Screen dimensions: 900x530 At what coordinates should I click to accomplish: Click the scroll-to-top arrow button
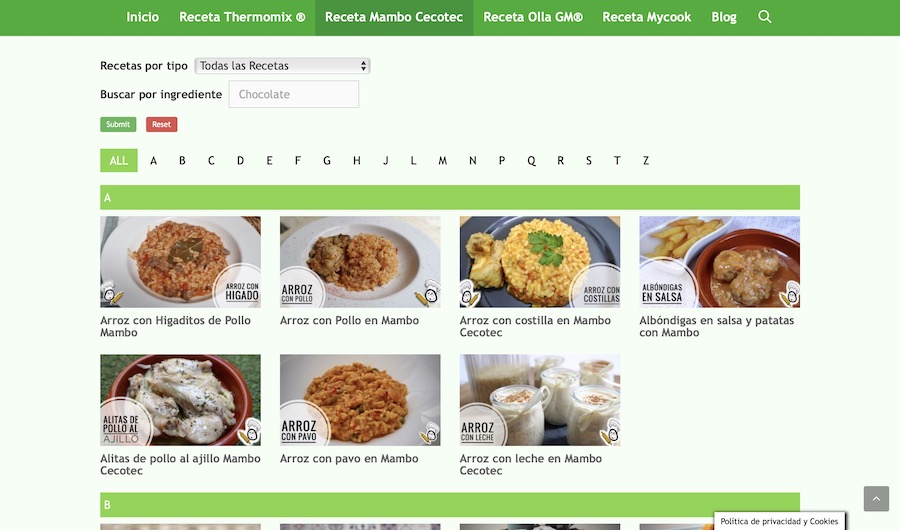click(x=876, y=498)
